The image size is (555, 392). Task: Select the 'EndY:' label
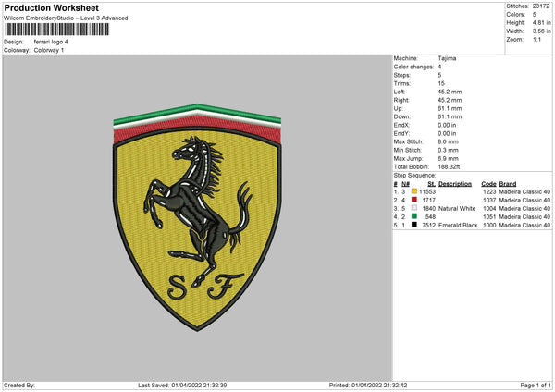tap(401, 133)
